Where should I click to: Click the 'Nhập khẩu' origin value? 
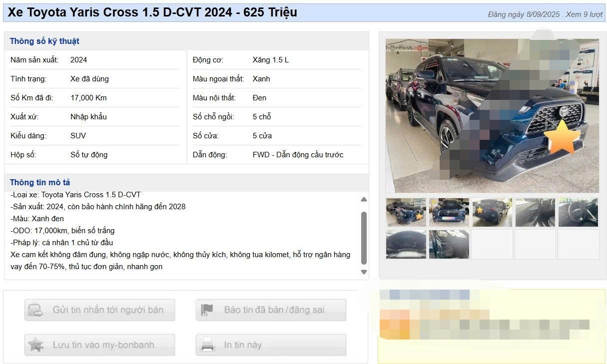click(x=88, y=117)
